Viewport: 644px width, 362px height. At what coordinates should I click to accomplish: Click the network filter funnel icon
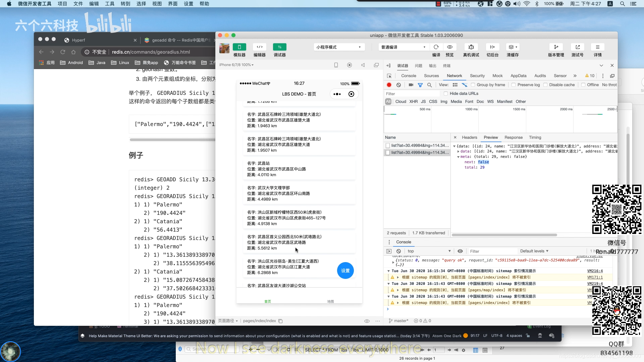(x=420, y=85)
